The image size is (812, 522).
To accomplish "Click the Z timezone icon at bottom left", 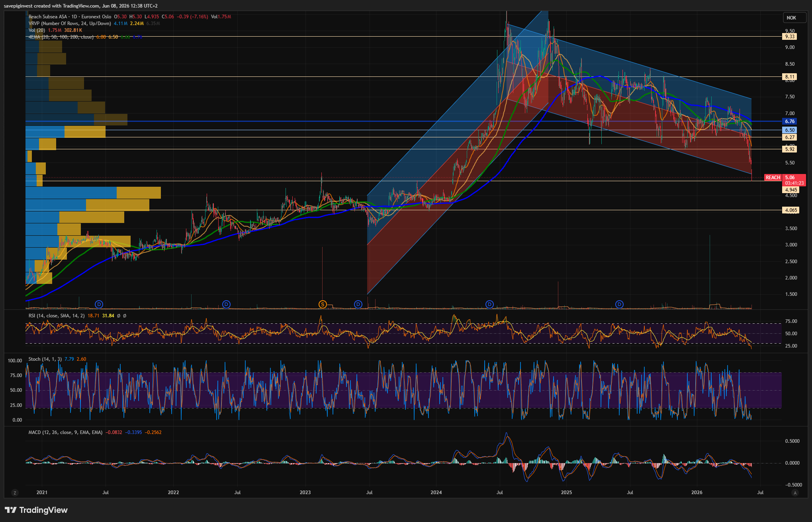I will [x=15, y=493].
